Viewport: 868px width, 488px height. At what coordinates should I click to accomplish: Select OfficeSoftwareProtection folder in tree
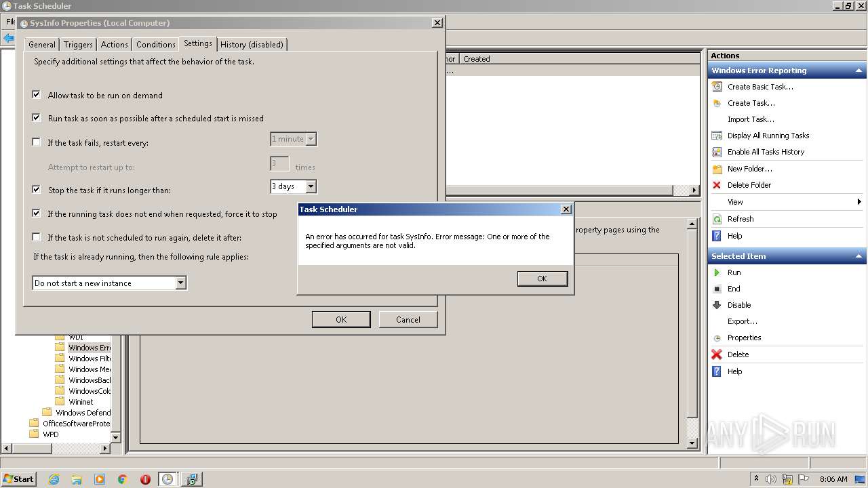[76, 424]
